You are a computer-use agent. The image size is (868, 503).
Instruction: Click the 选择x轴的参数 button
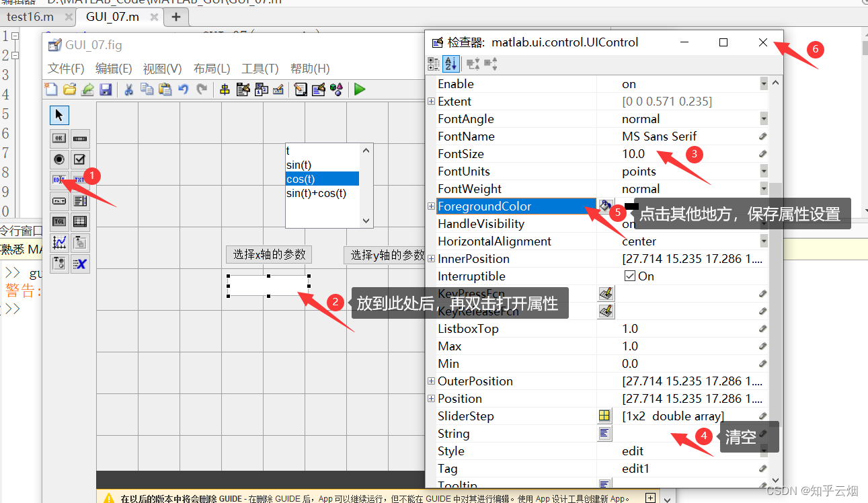click(268, 255)
